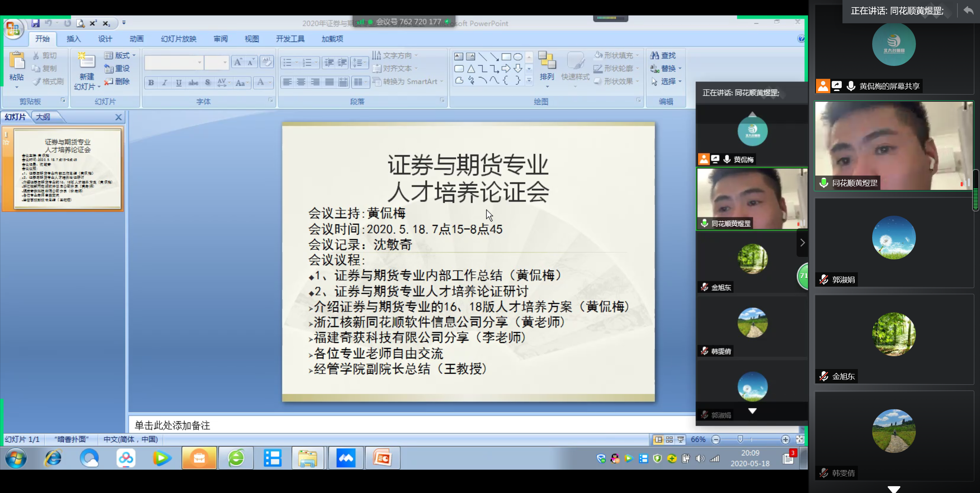Switch to the Outline (大纲) pane tab
This screenshot has height=493, width=980.
point(43,117)
